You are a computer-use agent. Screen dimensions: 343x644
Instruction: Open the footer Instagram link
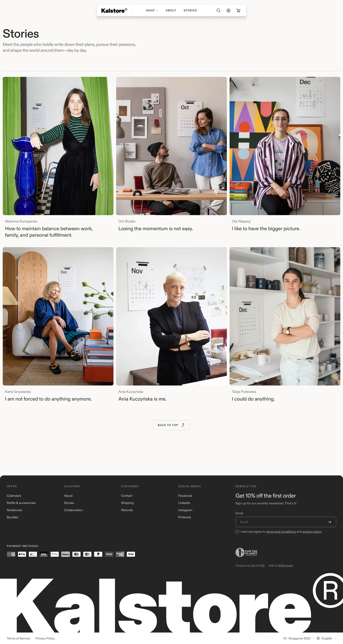(185, 510)
